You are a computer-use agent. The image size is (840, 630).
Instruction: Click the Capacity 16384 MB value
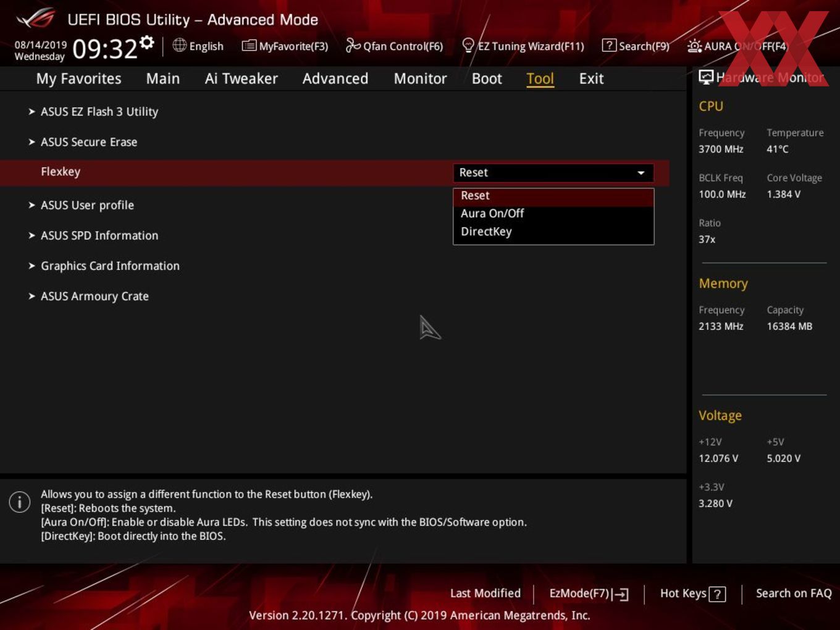point(789,326)
